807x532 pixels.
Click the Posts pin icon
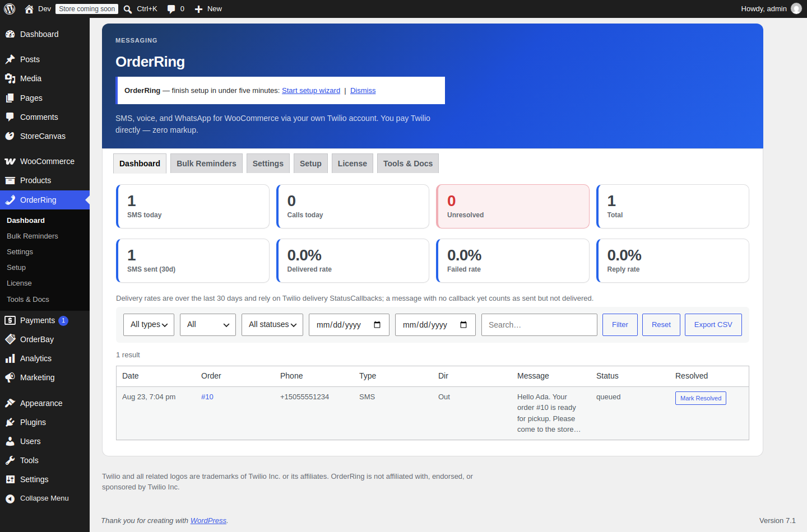click(10, 59)
